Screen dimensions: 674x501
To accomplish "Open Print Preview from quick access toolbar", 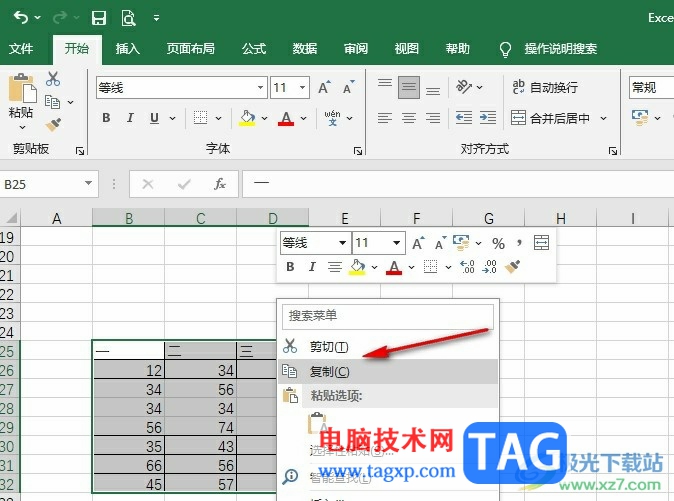I will [128, 18].
